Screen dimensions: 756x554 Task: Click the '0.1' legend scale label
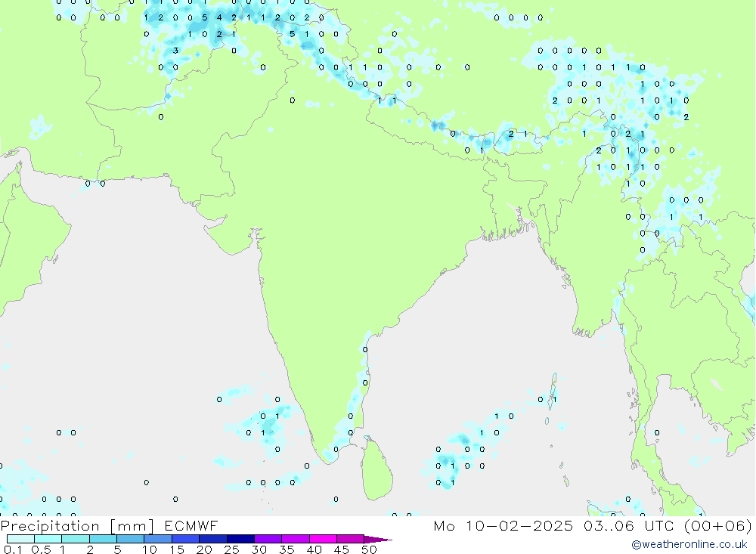click(x=13, y=549)
